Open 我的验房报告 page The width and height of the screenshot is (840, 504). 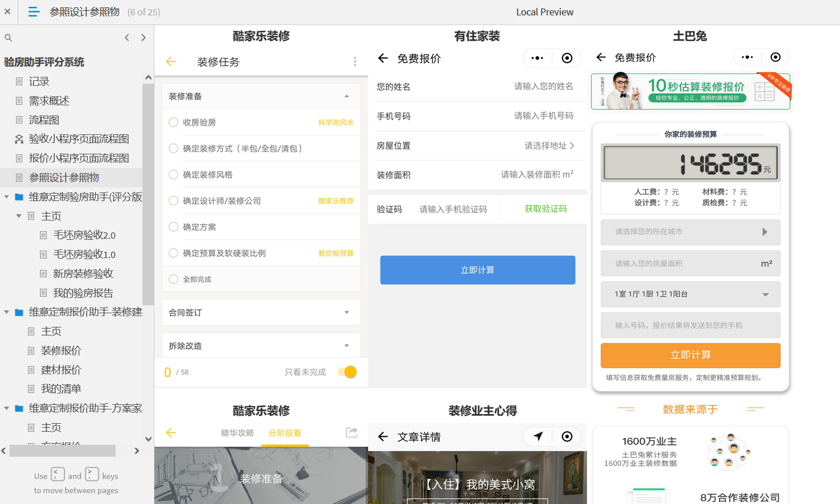(83, 293)
